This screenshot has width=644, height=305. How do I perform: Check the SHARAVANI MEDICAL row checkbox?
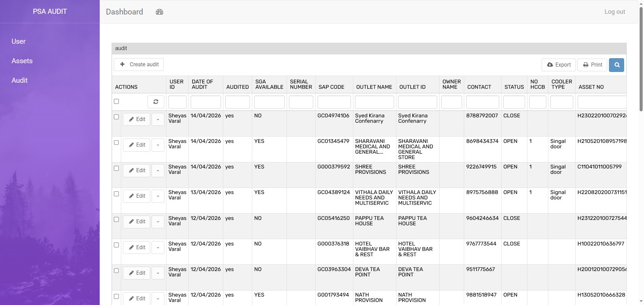117,142
